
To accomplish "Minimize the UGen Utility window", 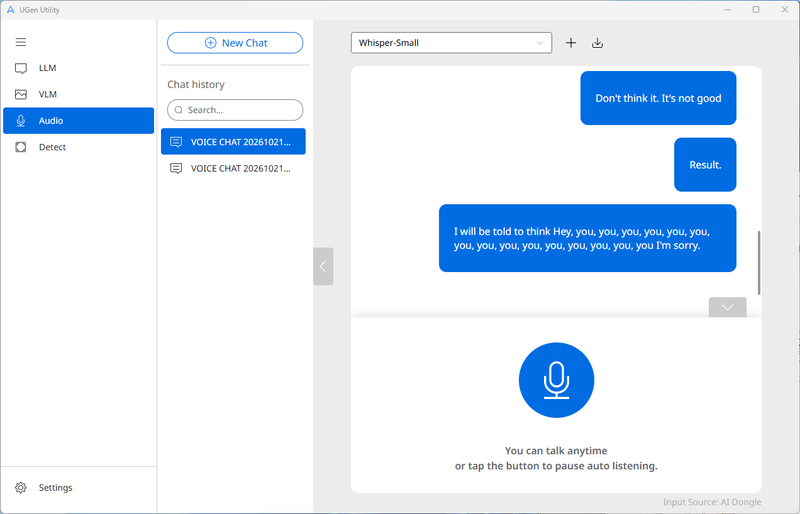I will (728, 10).
